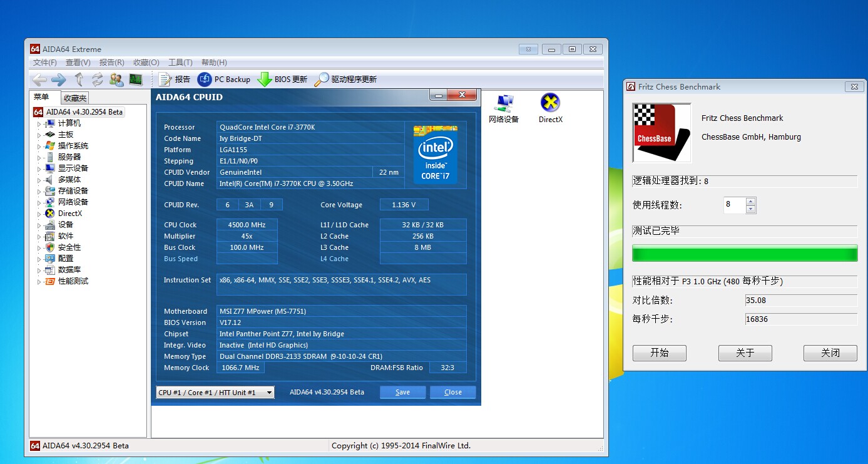This screenshot has width=868, height=464.
Task: Open the CPU #1 / Core #1 dropdown
Action: (215, 393)
